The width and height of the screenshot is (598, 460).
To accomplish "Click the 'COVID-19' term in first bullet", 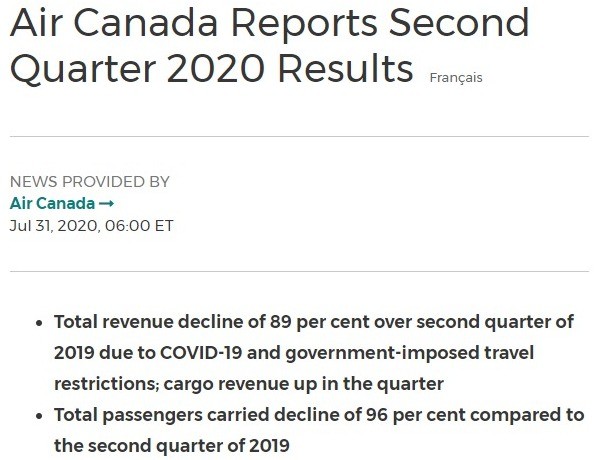I will (x=201, y=352).
